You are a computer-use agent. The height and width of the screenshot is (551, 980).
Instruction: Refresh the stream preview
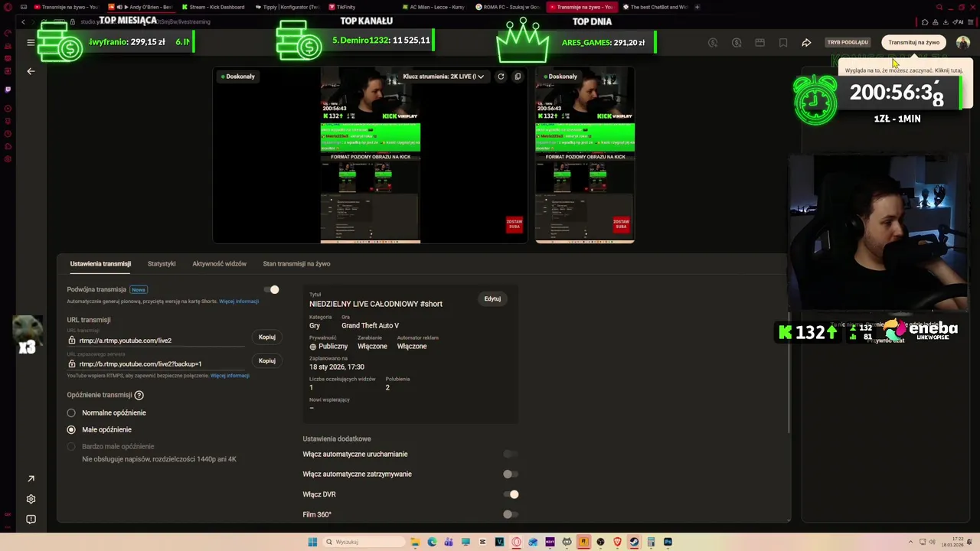tap(501, 77)
